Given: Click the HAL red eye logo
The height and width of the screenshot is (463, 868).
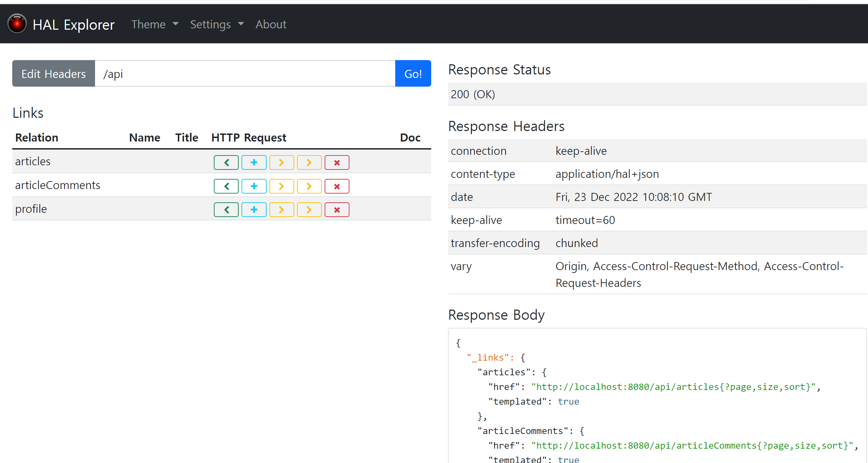Looking at the screenshot, I should point(17,24).
